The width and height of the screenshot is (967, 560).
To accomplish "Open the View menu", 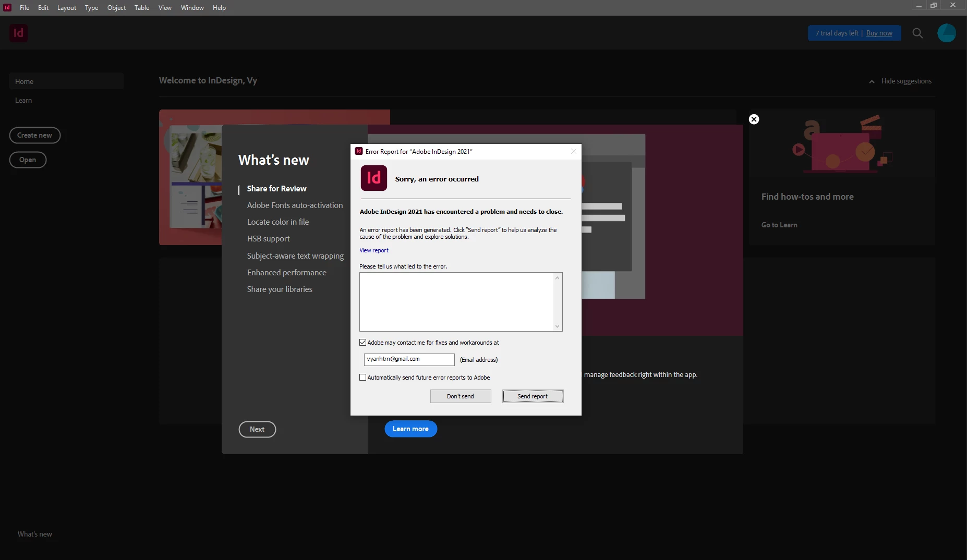I will click(x=165, y=8).
